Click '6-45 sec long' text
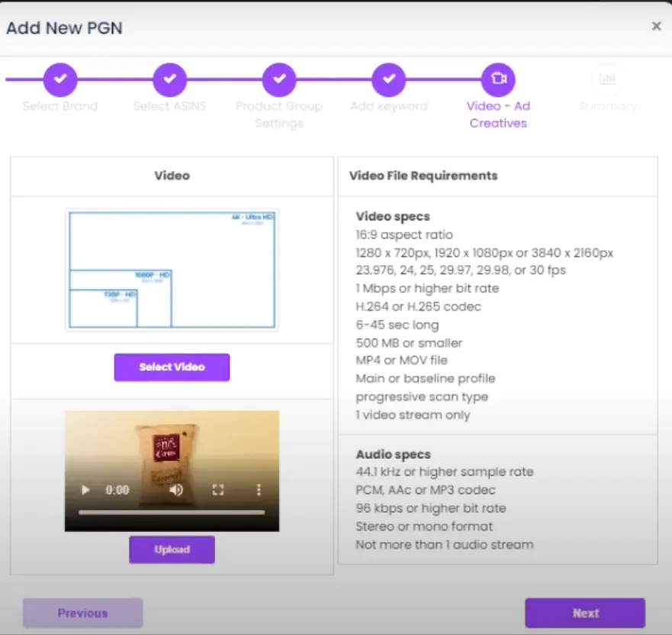 [397, 325]
